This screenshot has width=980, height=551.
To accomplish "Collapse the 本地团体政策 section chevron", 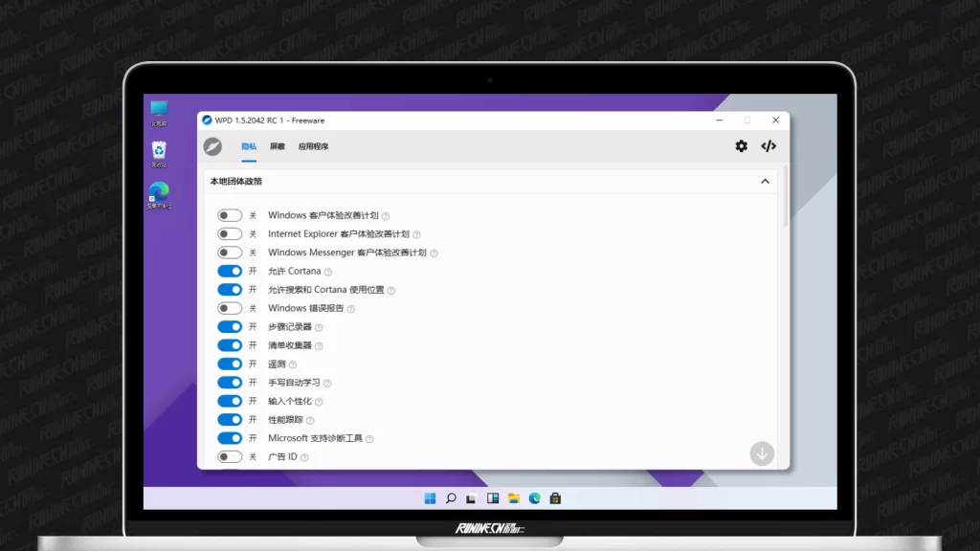I will pyautogui.click(x=765, y=182).
